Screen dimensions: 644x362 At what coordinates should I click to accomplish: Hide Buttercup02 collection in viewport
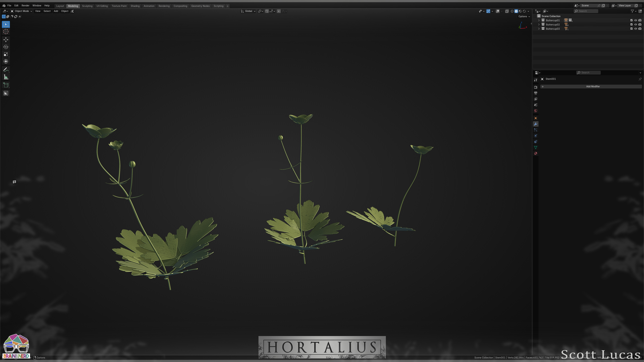[635, 24]
